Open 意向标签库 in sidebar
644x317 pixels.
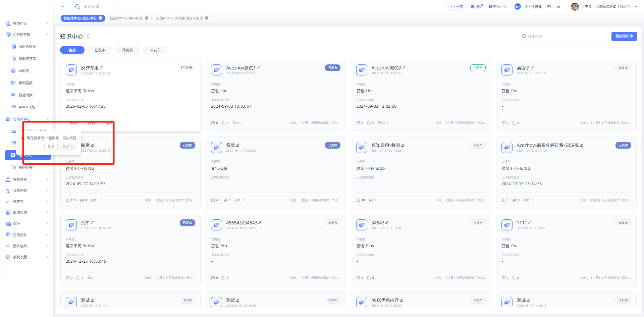click(27, 59)
